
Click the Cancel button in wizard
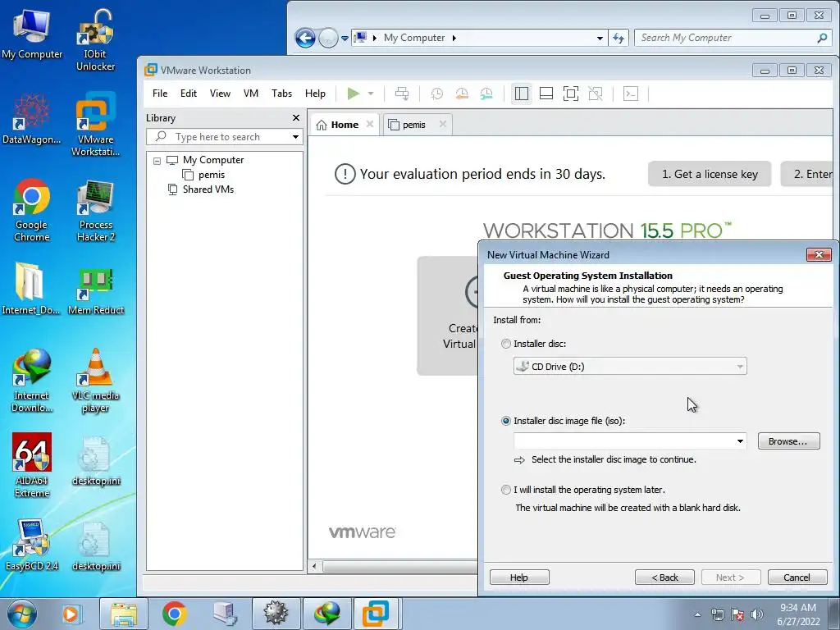tap(797, 577)
